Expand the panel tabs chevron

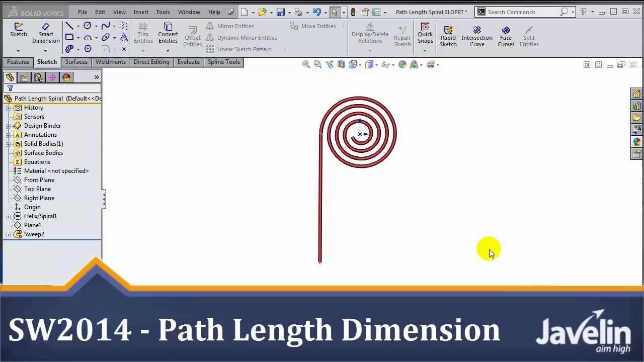pos(97,77)
